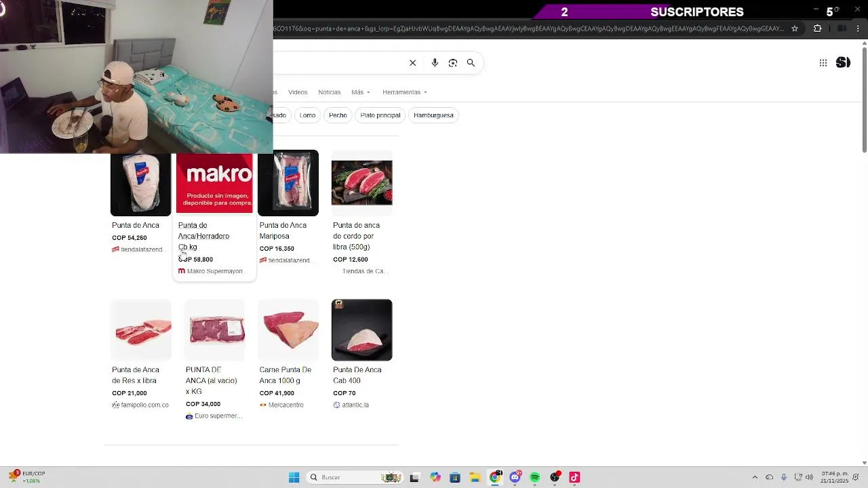Image resolution: width=868 pixels, height=488 pixels.
Task: Open the Punta De Anca Cab 400 title
Action: click(x=357, y=375)
